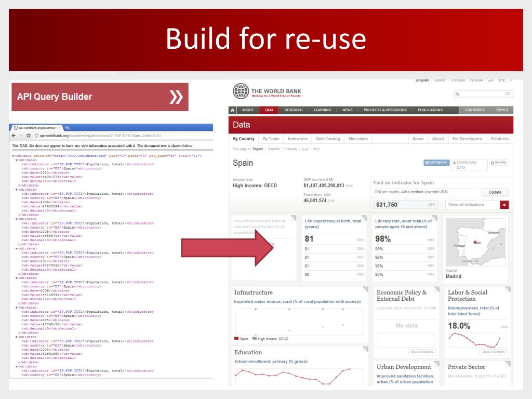Click corner icon on Infrastructure card
The image size is (532, 399).
(365, 289)
